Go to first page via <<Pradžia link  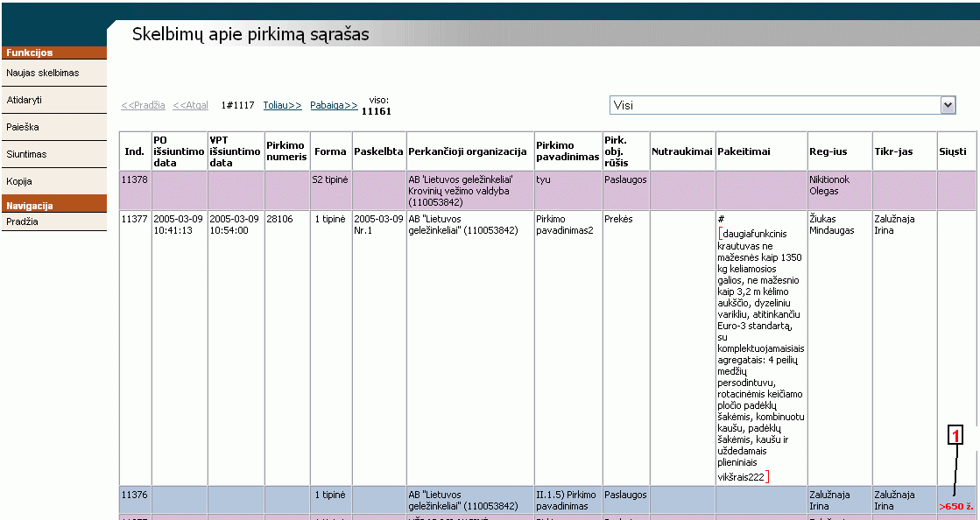pyautogui.click(x=143, y=105)
